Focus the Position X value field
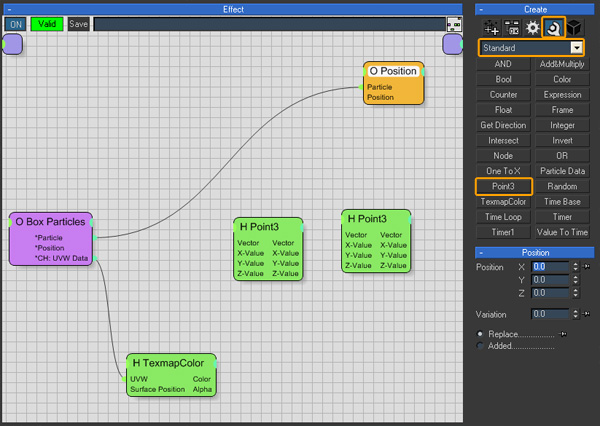The image size is (600, 426). click(551, 266)
